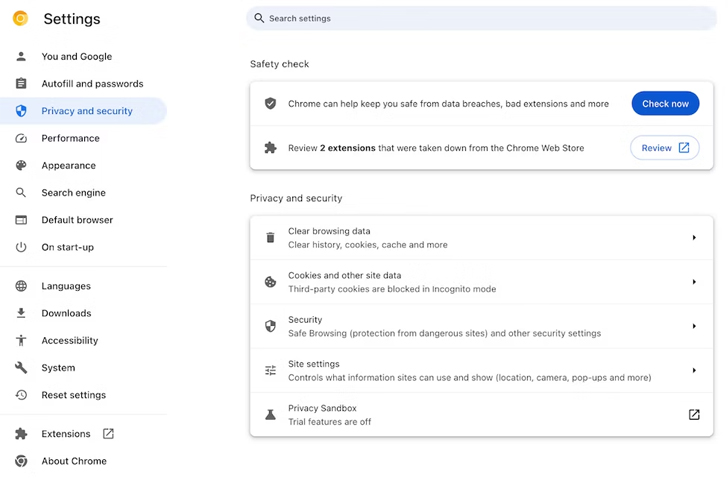Click the speedometer icon for Performance
728x486 pixels.
(x=21, y=139)
